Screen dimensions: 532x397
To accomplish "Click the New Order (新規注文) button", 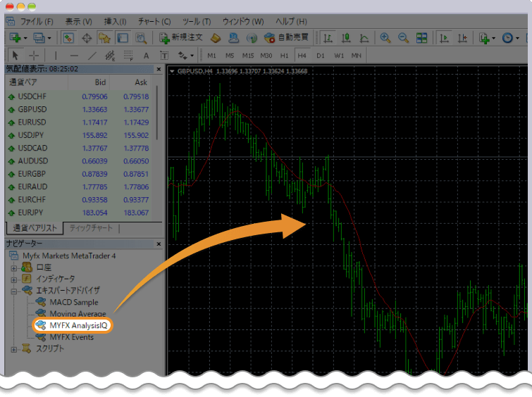I will tap(181, 38).
